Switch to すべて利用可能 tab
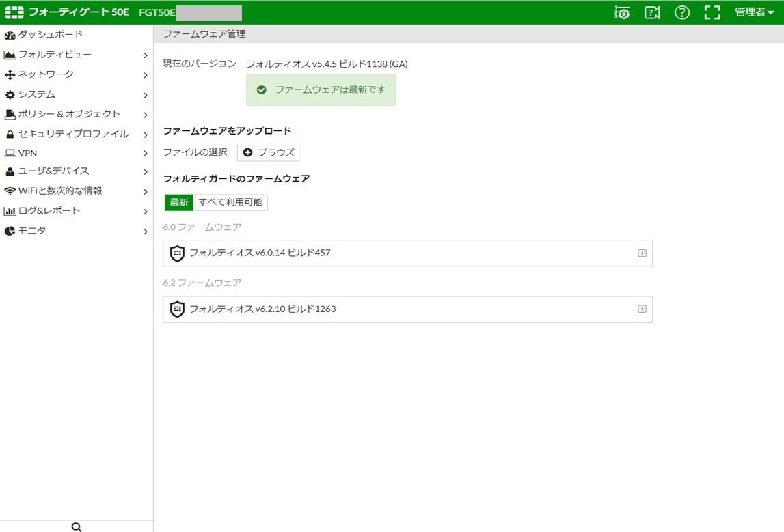This screenshot has height=532, width=784. pos(230,202)
